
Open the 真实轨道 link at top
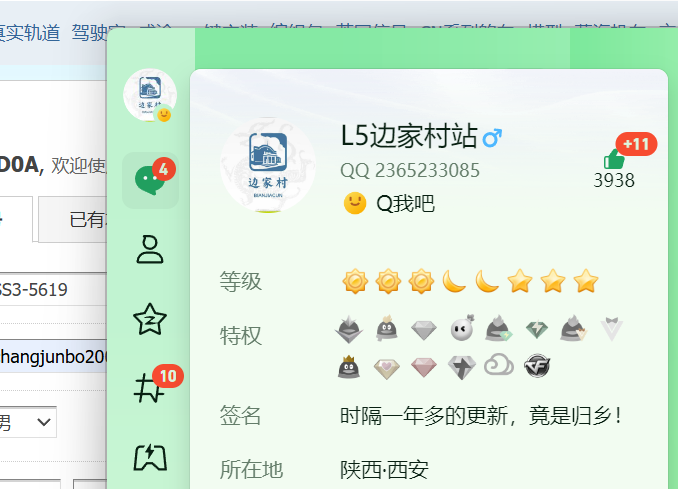pos(30,33)
